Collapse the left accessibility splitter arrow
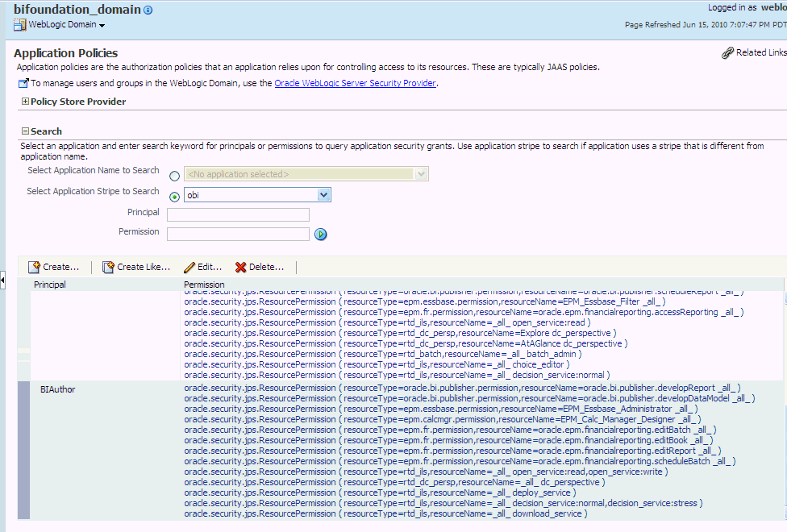 (3, 281)
